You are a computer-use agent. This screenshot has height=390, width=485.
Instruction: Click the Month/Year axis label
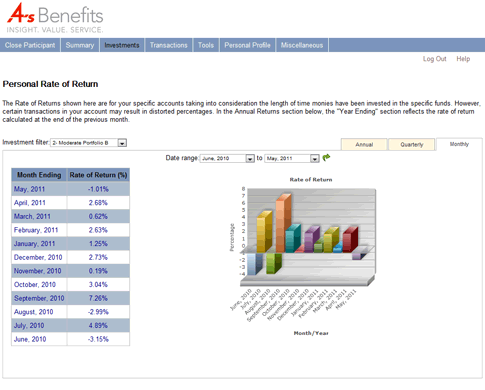tap(311, 333)
